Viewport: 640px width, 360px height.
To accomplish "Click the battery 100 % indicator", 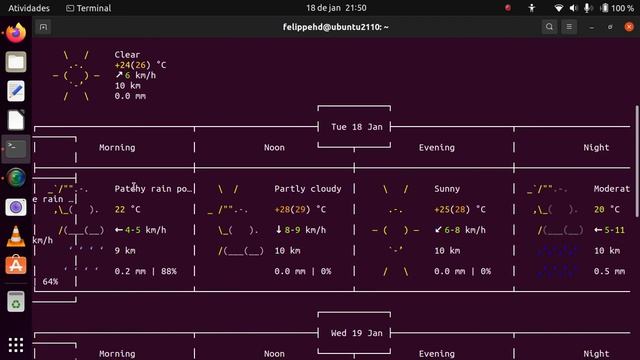I will (x=617, y=8).
